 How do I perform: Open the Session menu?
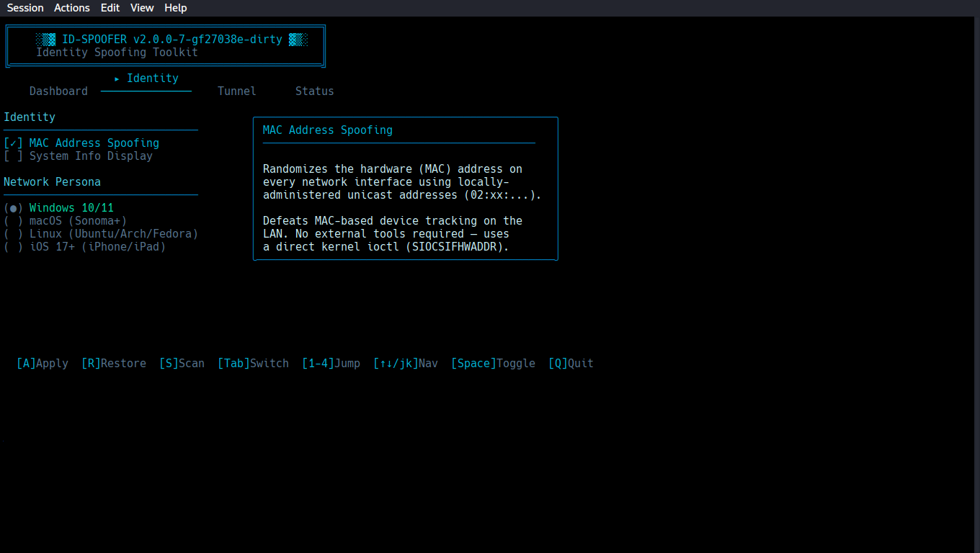pyautogui.click(x=25, y=8)
